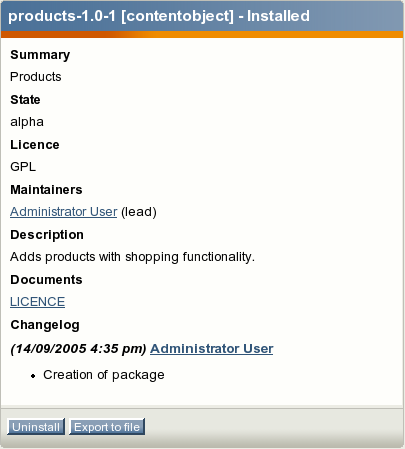
Task: Open Administrator User link under Maintainers
Action: pyautogui.click(x=64, y=212)
